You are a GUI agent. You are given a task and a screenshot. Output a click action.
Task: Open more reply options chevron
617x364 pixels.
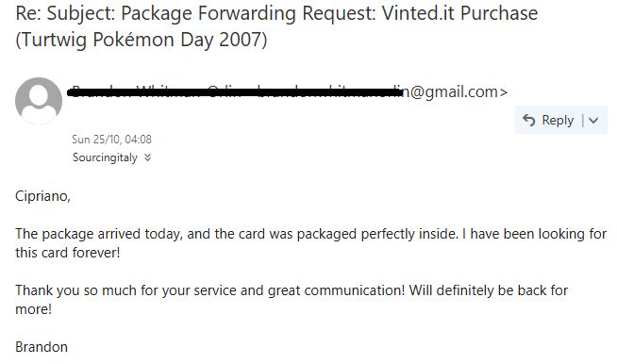[593, 121]
